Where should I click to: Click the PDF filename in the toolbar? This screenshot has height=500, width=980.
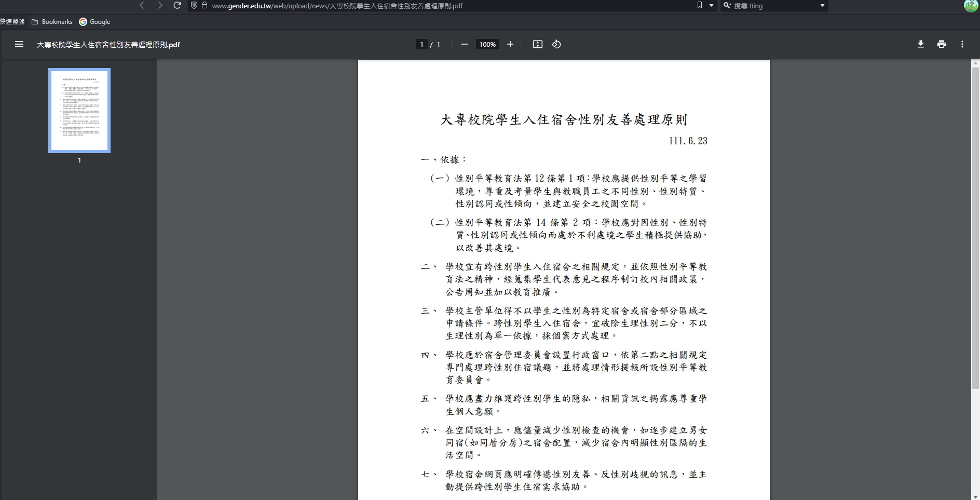pyautogui.click(x=108, y=45)
